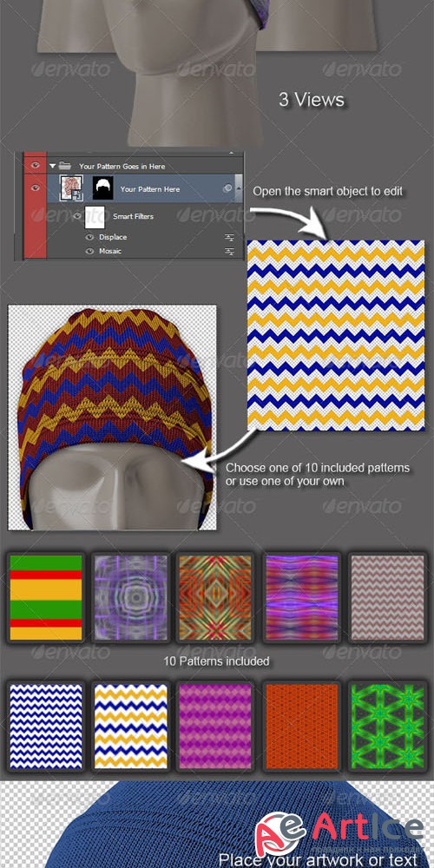Select the Smart Filters mask thumbnail

pos(95,217)
